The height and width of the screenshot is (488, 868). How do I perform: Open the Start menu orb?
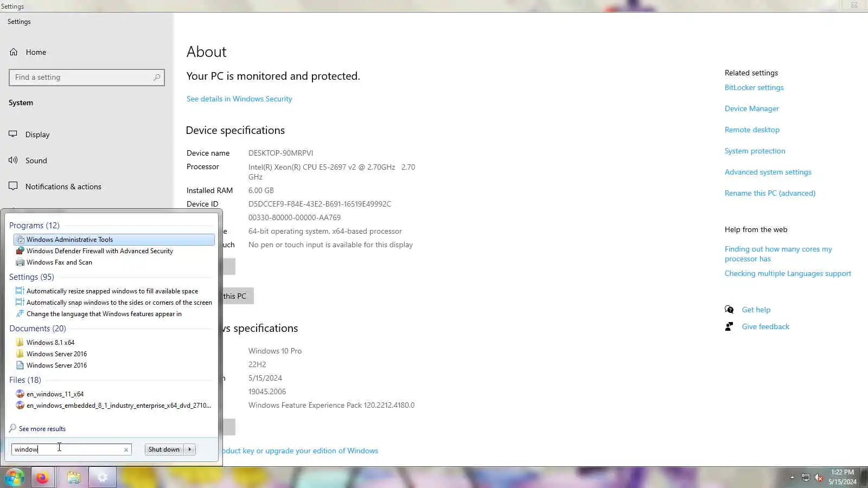(x=15, y=478)
